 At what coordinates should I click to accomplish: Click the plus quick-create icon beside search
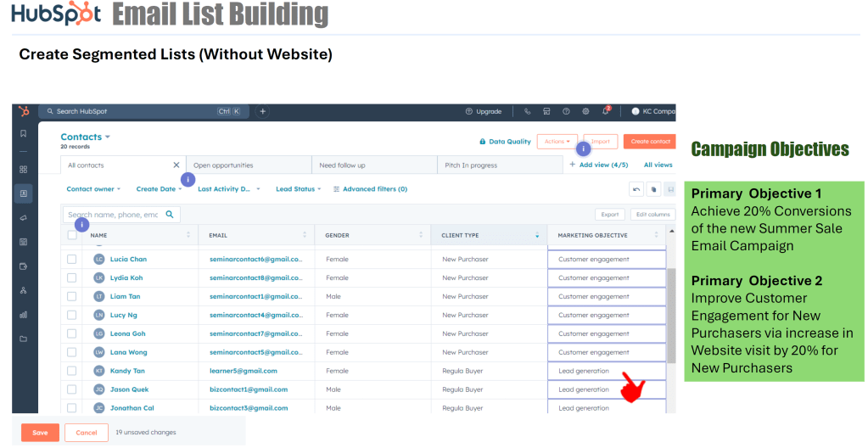(263, 111)
